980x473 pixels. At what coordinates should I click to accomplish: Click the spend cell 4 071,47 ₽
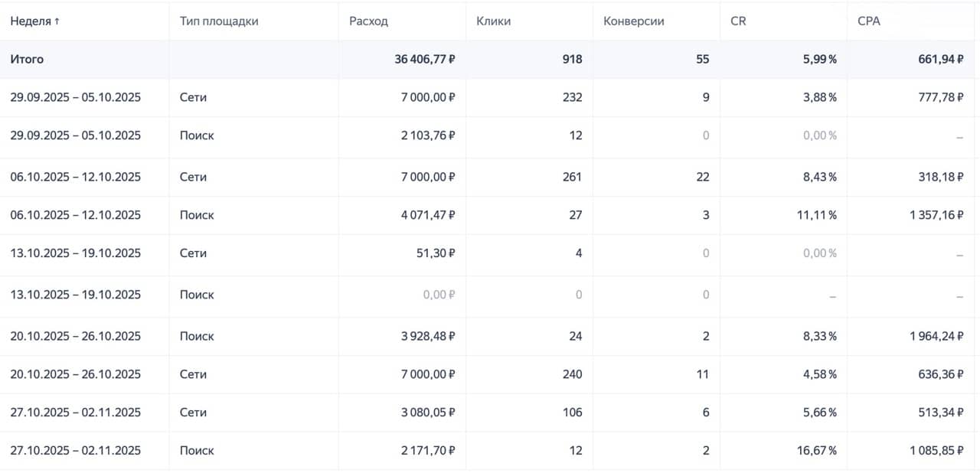(428, 215)
